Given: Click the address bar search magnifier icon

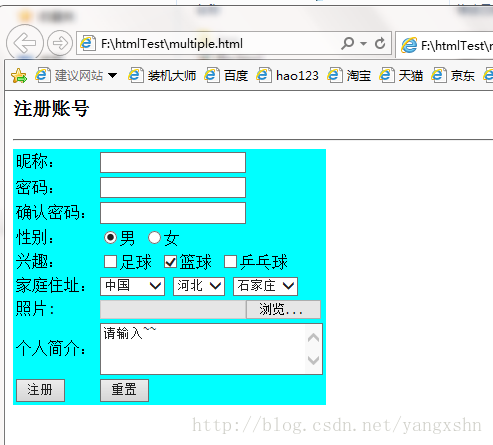Looking at the screenshot, I should (347, 43).
